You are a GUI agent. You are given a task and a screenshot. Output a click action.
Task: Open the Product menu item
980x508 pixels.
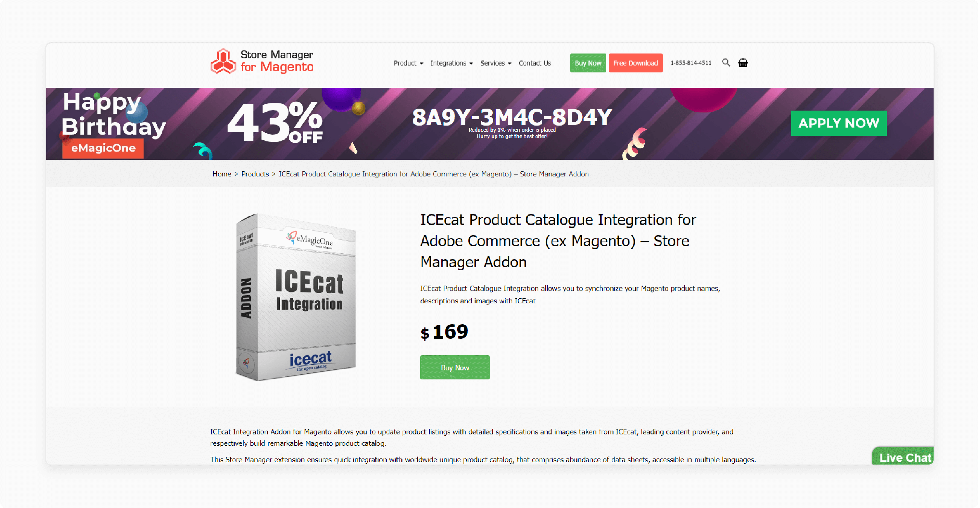click(x=406, y=63)
